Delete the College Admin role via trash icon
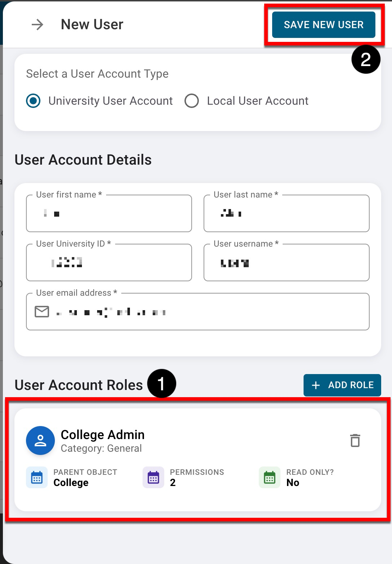This screenshot has width=392, height=564. click(355, 441)
